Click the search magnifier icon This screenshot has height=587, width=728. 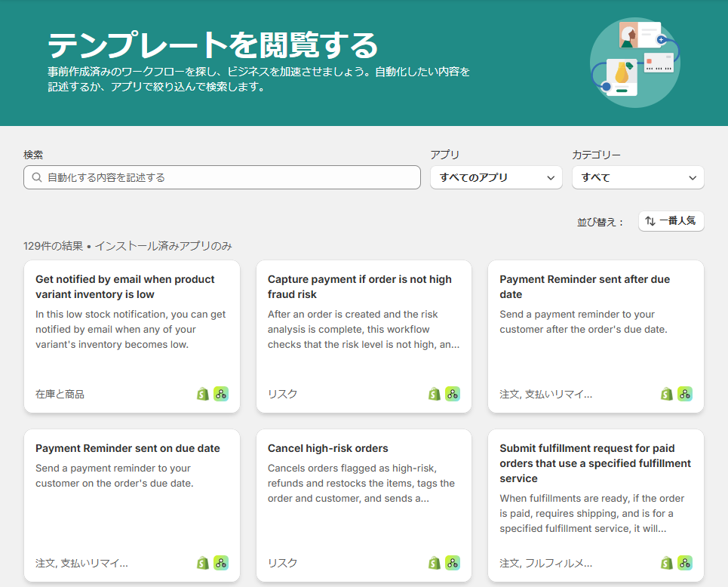point(37,177)
